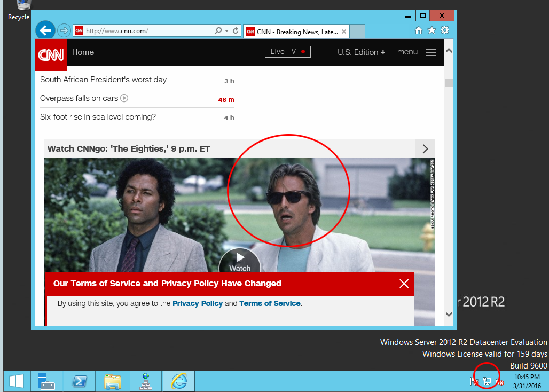Dismiss the Terms of Service notice
Viewport: 549px width, 392px height.
404,284
